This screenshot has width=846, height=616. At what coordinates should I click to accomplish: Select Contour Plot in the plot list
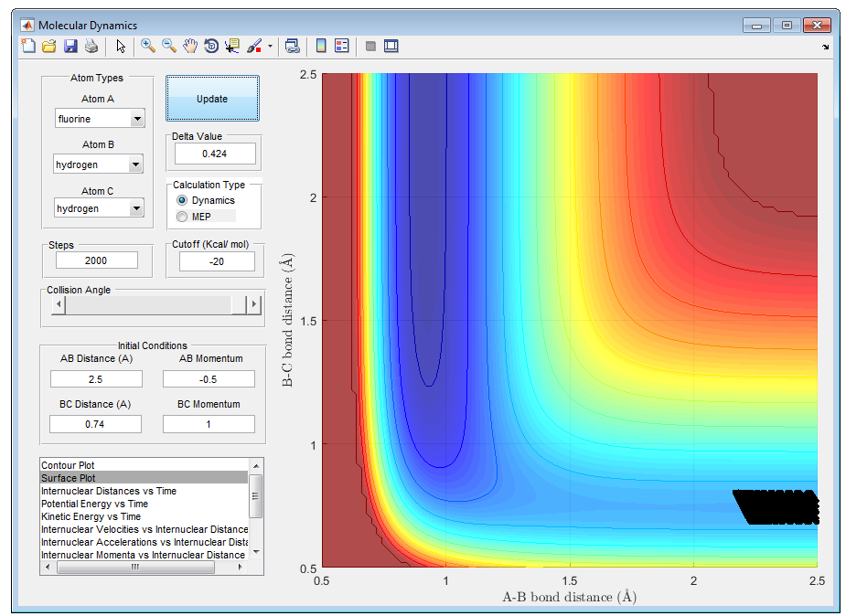[68, 465]
